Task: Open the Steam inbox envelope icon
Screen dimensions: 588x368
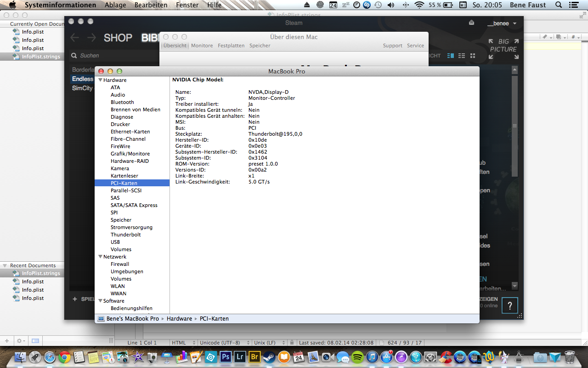Action: point(471,23)
